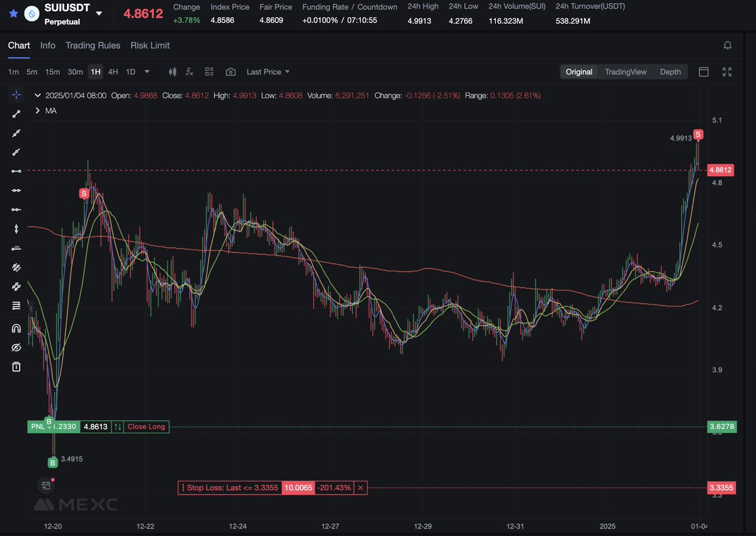Screen dimensions: 756x536
Task: Click the upper red S sell marker
Action: click(x=698, y=135)
